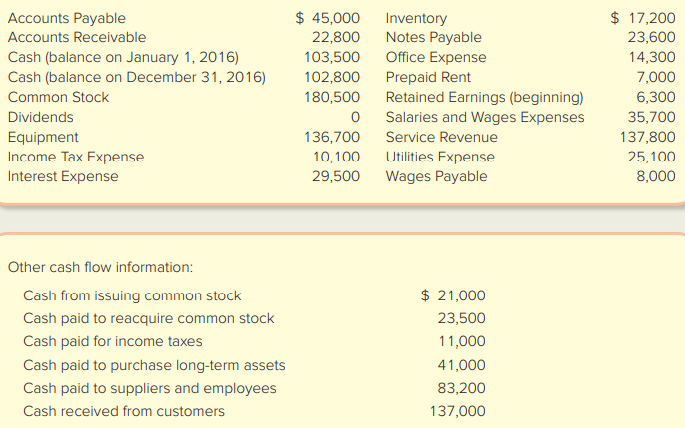The image size is (685, 428).
Task: Click Cash paid to reacquire common stock
Action: (x=149, y=318)
